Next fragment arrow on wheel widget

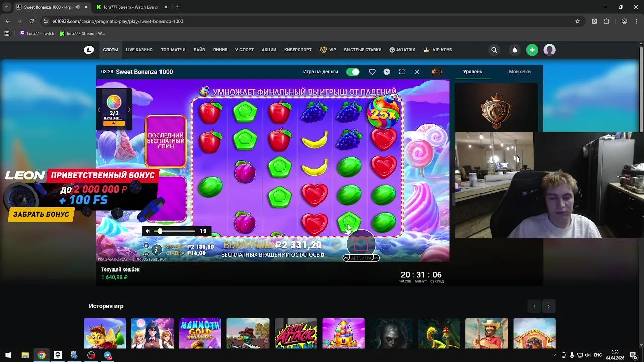129,109
